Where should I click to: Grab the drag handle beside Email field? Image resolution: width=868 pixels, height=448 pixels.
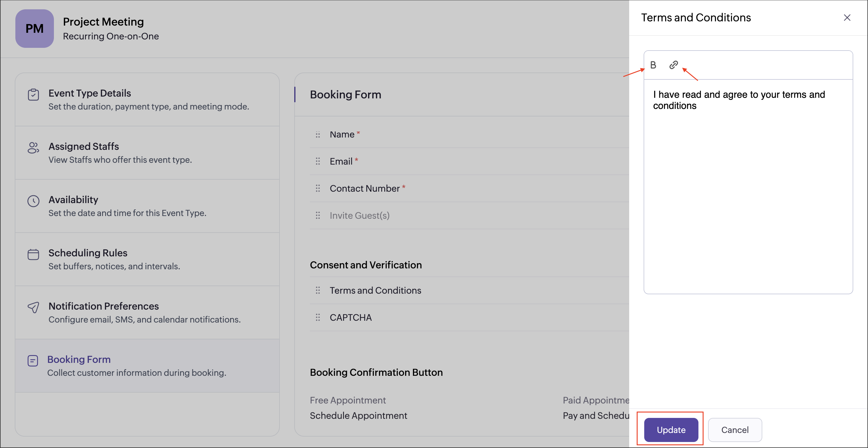point(318,162)
